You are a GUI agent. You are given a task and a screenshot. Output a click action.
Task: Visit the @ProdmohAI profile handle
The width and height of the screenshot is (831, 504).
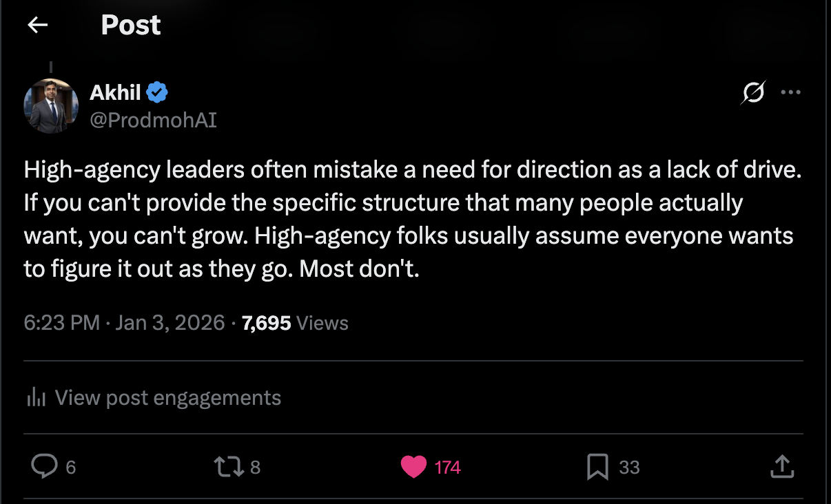click(153, 120)
